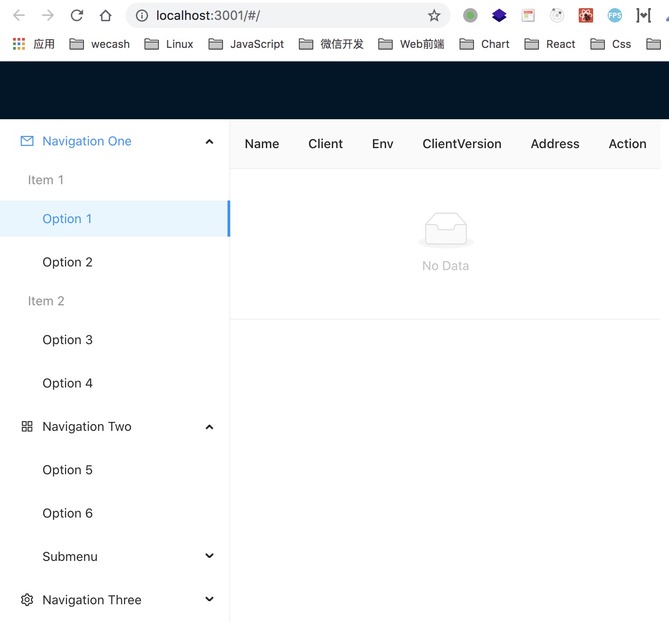Select Option 4 in the sidebar

click(x=115, y=383)
